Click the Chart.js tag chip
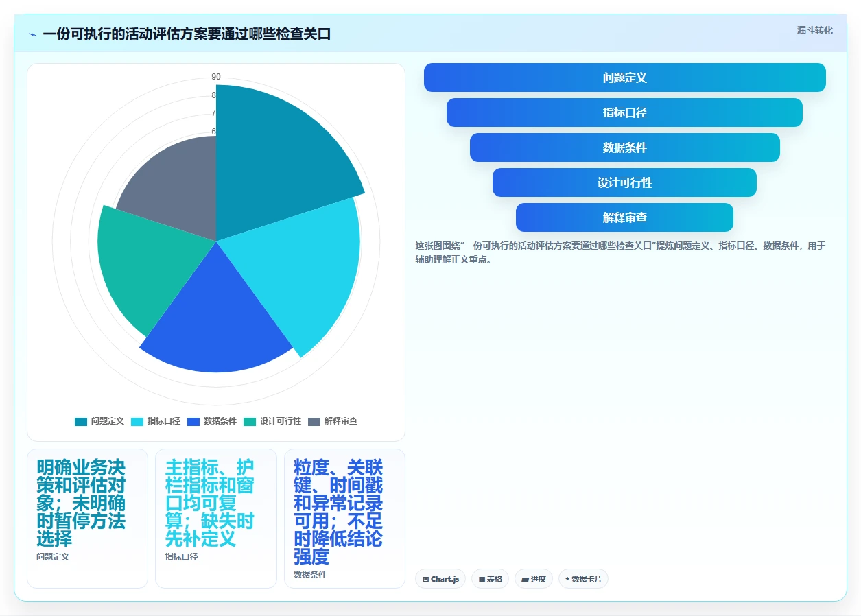The width and height of the screenshot is (861, 616). (440, 579)
